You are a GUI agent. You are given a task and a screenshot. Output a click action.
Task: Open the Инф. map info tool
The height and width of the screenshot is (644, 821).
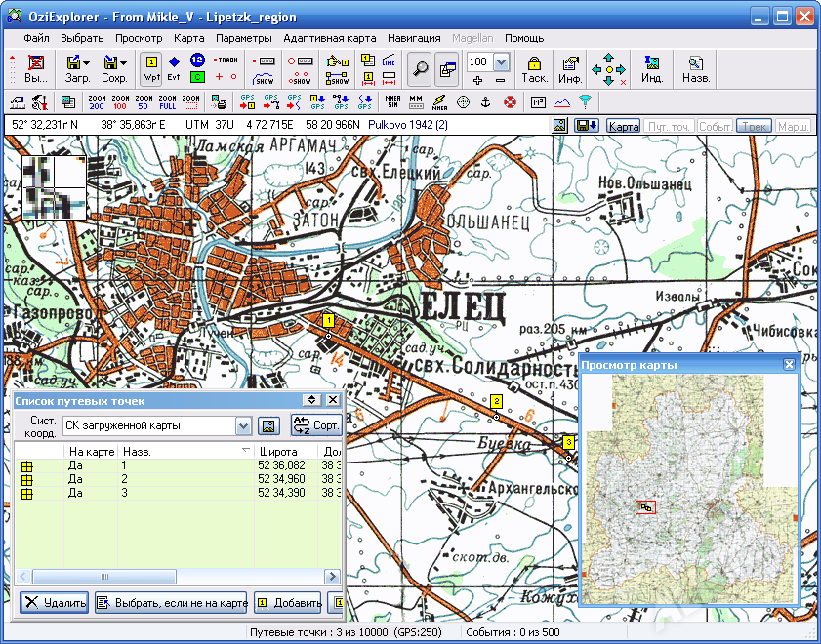pos(570,68)
